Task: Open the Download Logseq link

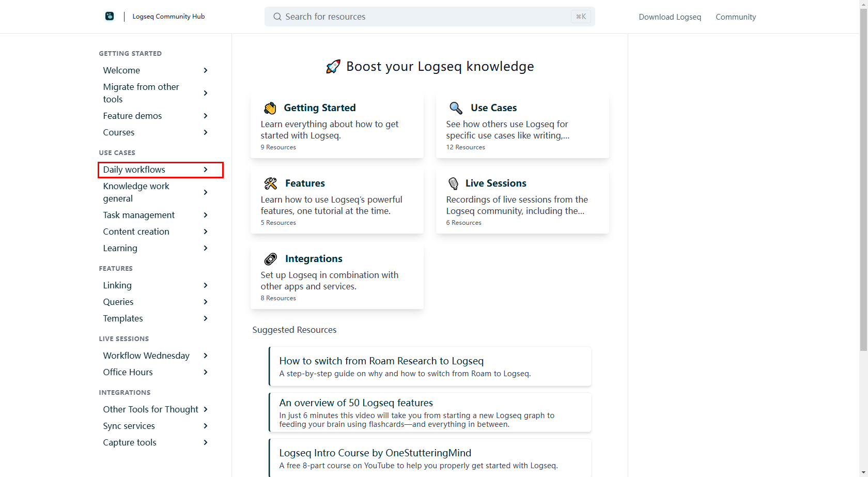Action: (670, 17)
